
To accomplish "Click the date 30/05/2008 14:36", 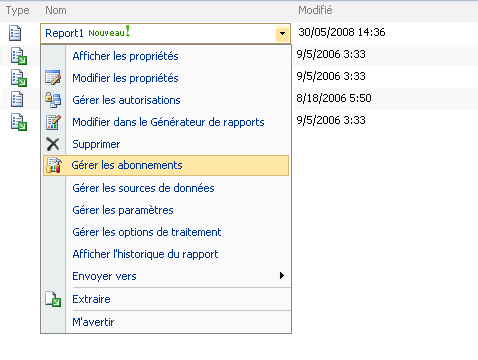I will click(x=342, y=32).
